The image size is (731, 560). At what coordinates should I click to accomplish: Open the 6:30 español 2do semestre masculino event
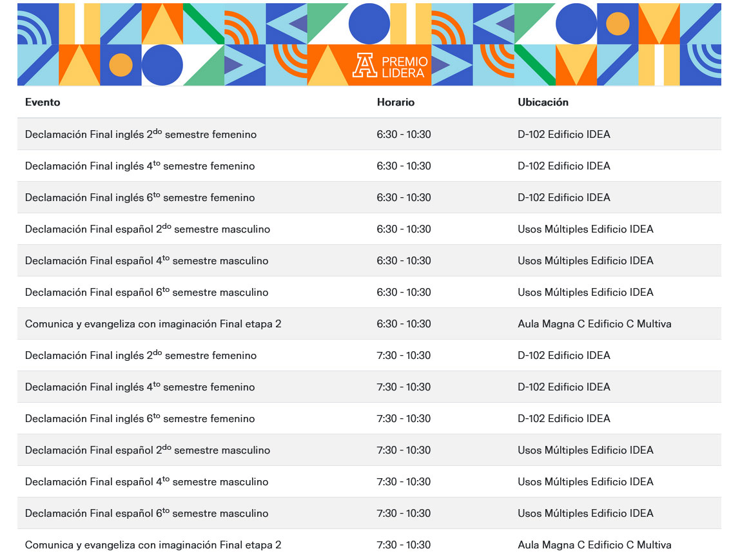click(x=148, y=229)
